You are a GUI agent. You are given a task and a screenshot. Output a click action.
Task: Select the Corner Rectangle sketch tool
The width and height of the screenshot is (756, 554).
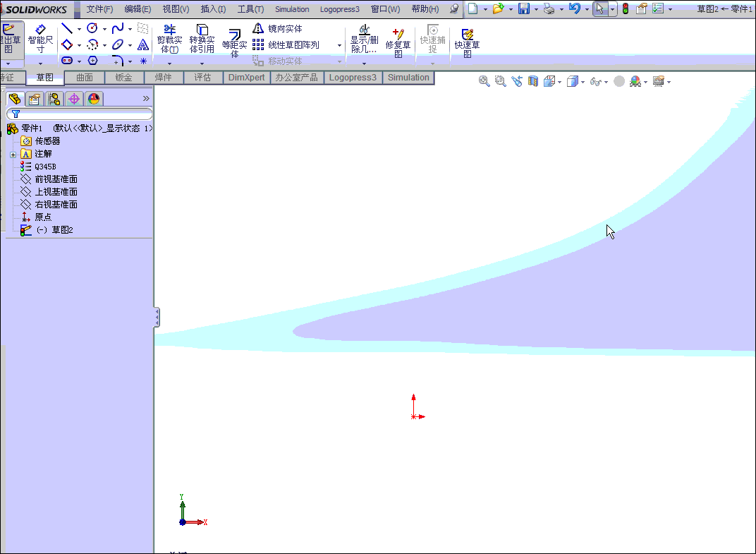(x=67, y=45)
